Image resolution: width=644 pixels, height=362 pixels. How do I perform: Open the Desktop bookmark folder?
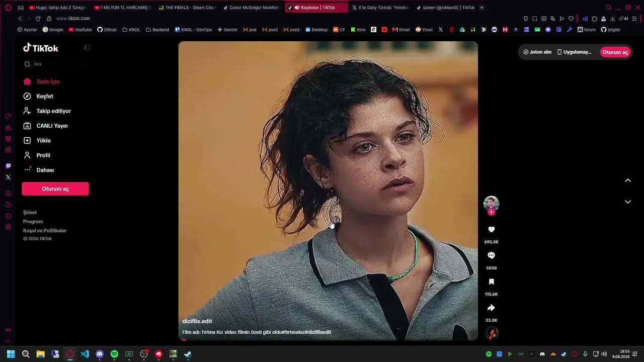(316, 30)
